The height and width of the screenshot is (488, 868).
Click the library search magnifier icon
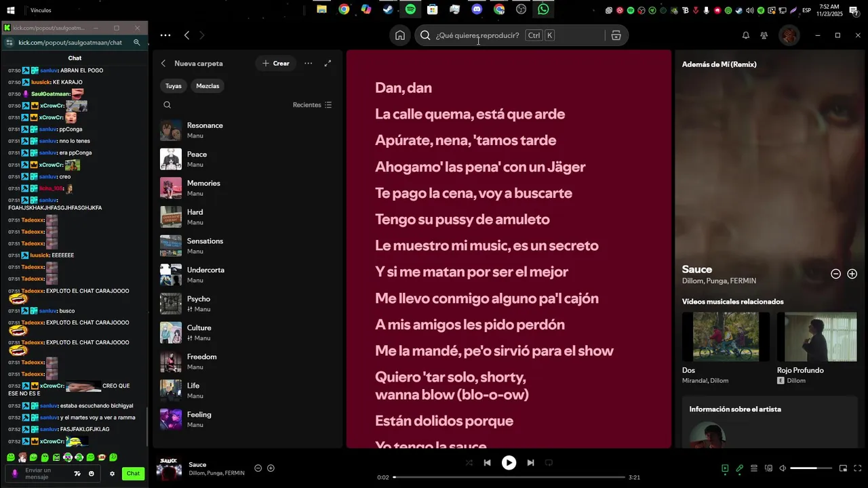point(167,105)
